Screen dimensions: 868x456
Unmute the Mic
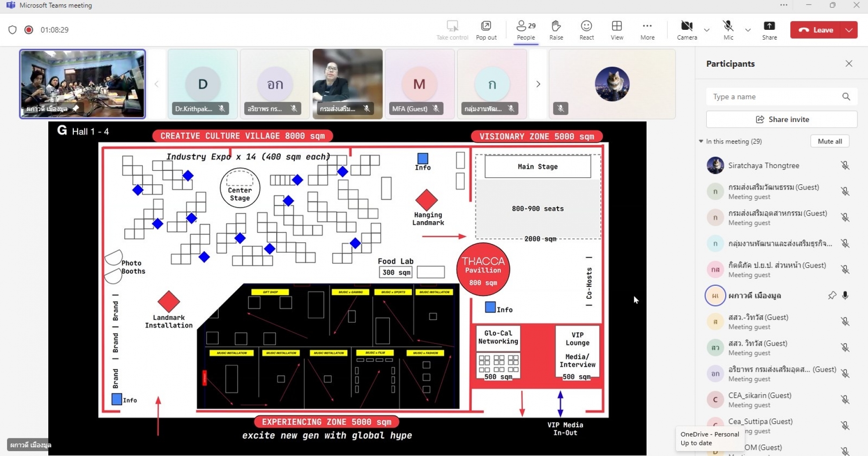(728, 30)
